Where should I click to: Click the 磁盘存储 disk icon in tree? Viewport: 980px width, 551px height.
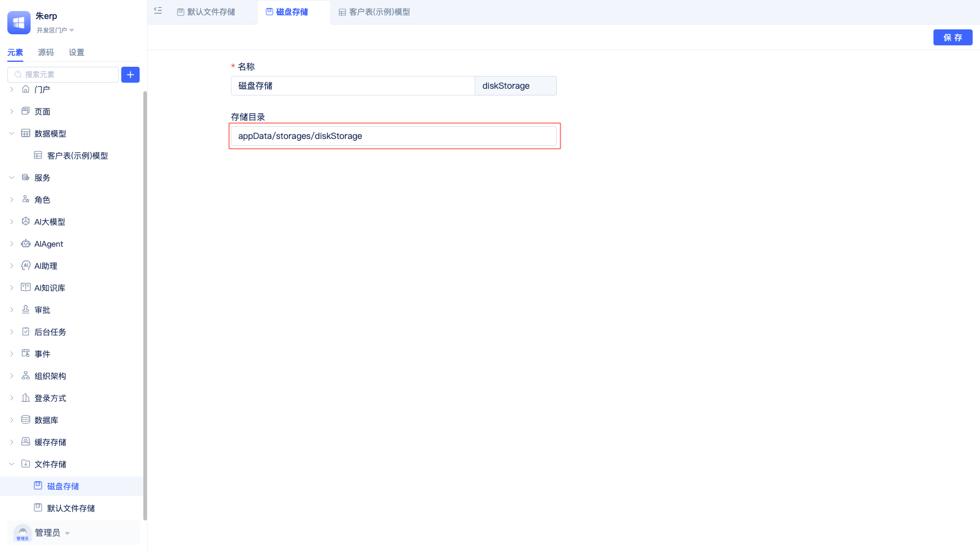pyautogui.click(x=38, y=486)
